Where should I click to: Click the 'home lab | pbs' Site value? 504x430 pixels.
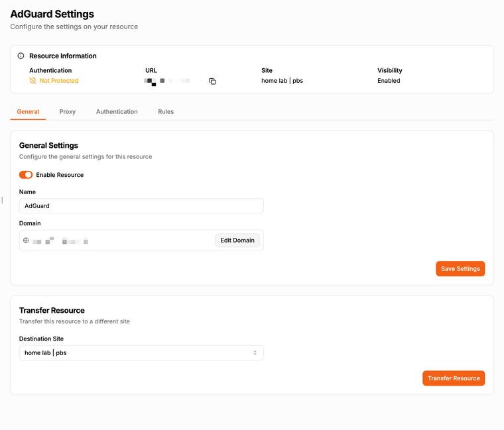tap(283, 81)
